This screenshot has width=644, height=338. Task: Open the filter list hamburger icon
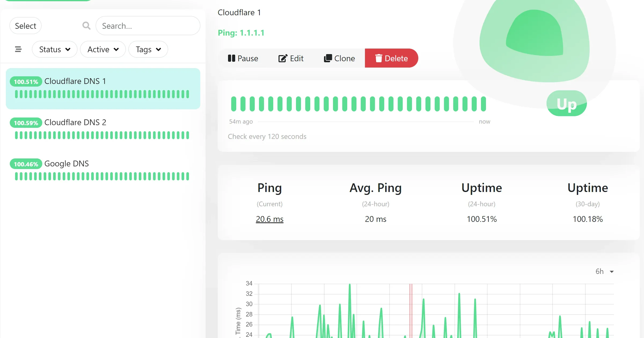(x=18, y=49)
